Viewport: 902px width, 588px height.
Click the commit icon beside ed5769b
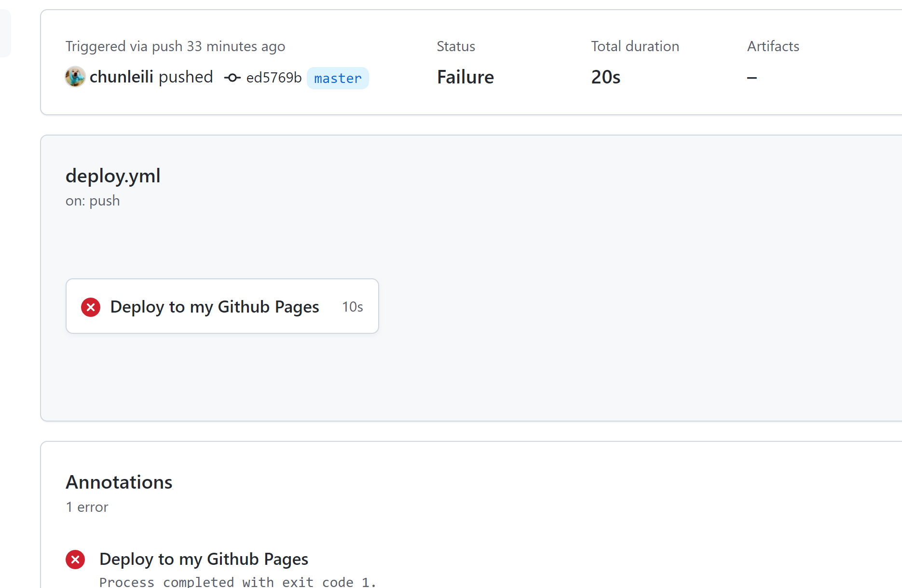232,78
